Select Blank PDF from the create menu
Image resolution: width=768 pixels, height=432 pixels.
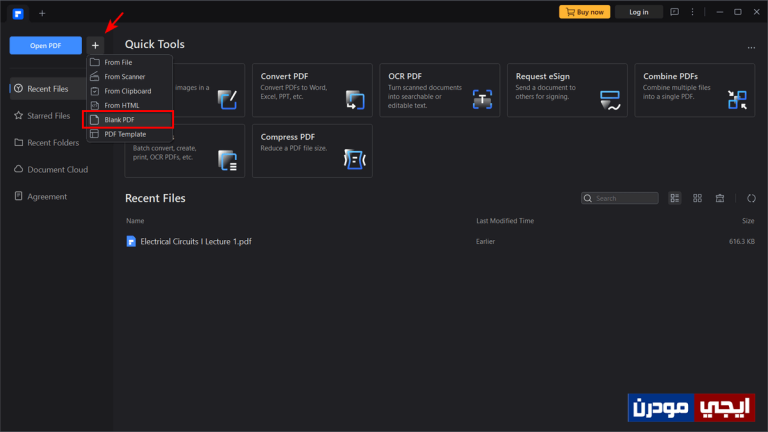(x=129, y=120)
